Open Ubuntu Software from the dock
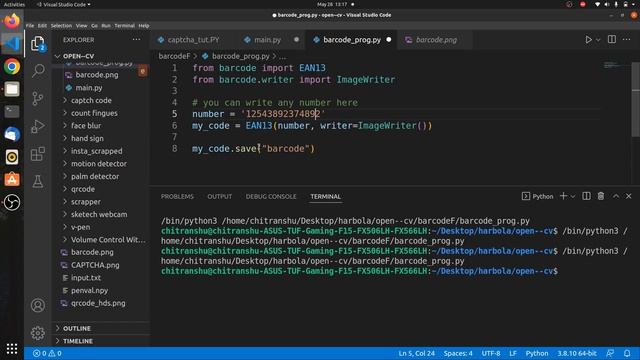640x360 pixels. [x=12, y=179]
